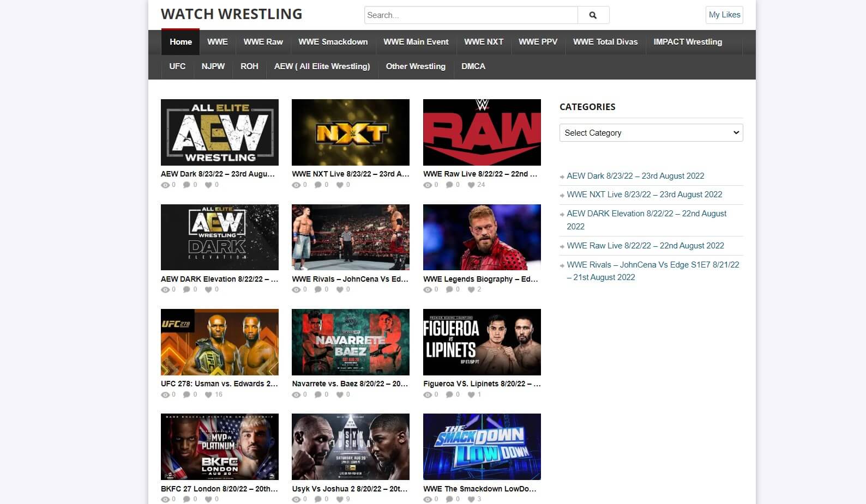Like the AEW DARK Elevation 8/22/22 post
Image resolution: width=866 pixels, height=504 pixels.
point(208,290)
